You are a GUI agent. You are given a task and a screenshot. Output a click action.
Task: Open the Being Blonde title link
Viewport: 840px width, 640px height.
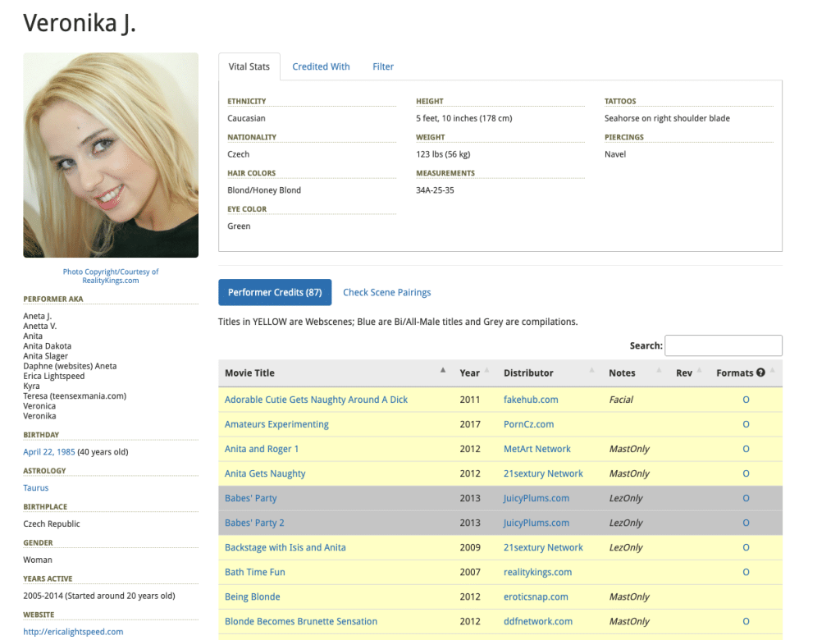click(x=253, y=597)
